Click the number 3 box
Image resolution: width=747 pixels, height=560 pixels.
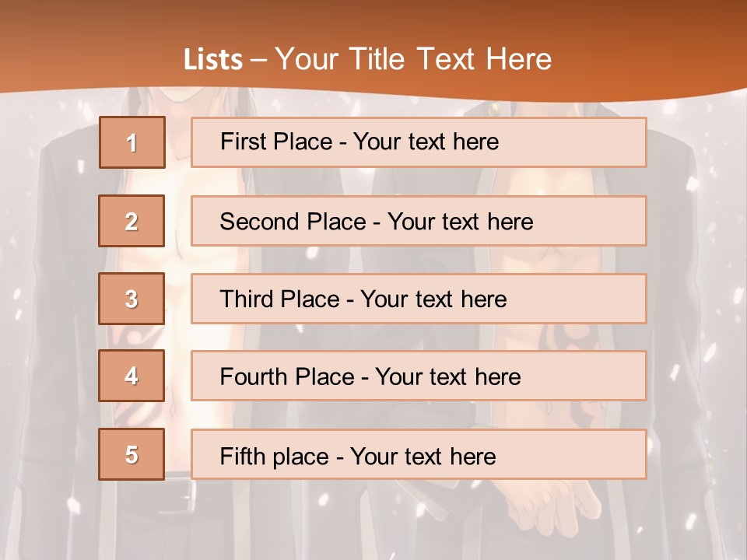point(132,299)
